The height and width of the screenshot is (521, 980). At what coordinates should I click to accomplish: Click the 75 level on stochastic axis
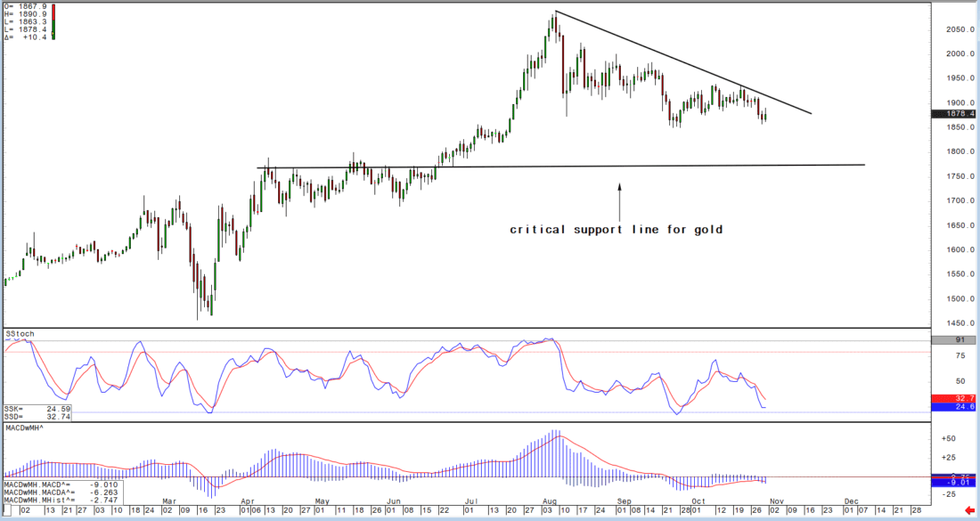tap(960, 355)
